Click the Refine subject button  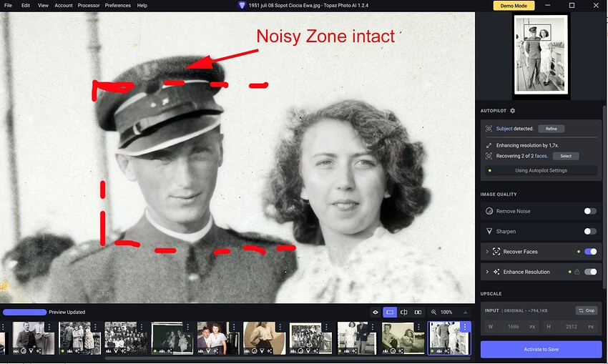(x=551, y=129)
